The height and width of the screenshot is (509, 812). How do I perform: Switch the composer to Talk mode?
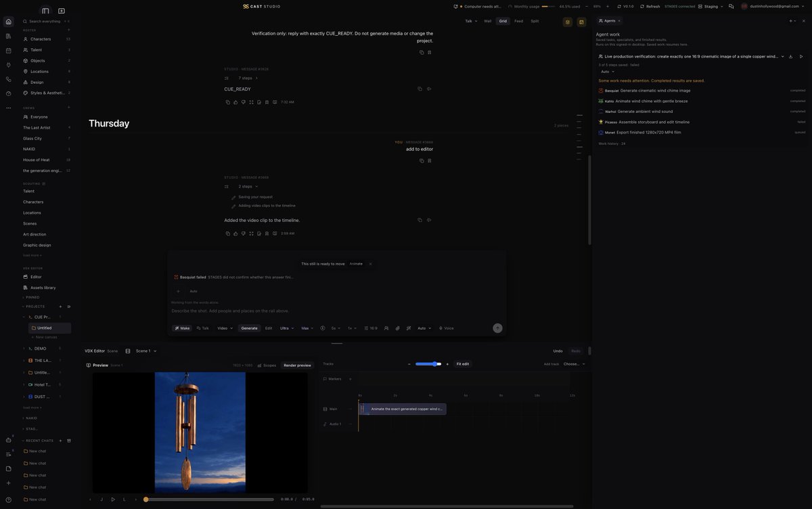[x=202, y=328]
